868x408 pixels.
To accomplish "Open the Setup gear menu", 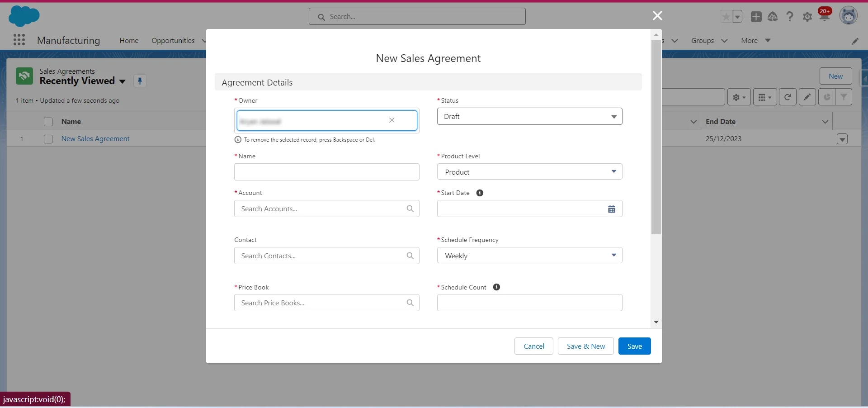I will click(807, 17).
